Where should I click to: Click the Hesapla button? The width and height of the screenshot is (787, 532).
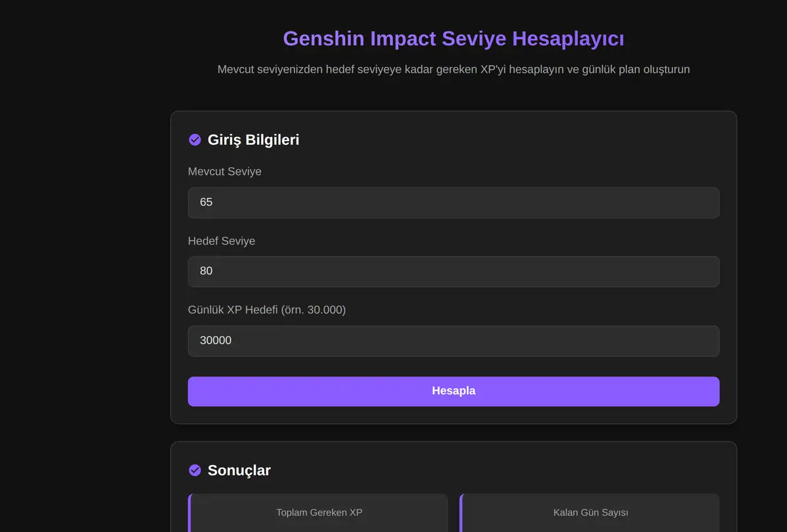453,391
